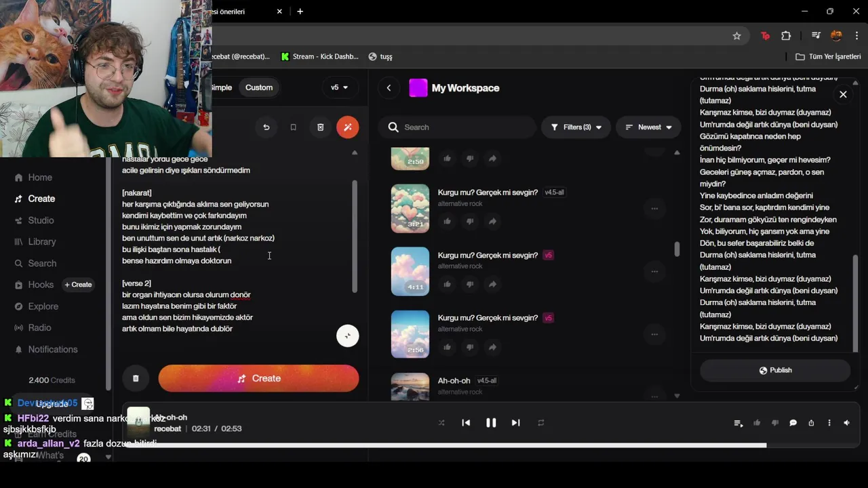Open the v5 model version dropdown
This screenshot has height=488, width=868.
(x=339, y=87)
